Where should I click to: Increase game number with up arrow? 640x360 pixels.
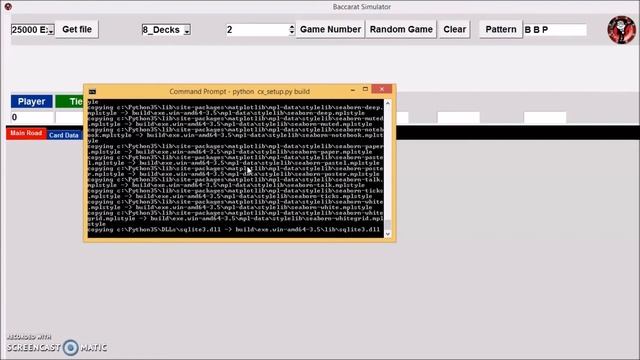pyautogui.click(x=292, y=27)
